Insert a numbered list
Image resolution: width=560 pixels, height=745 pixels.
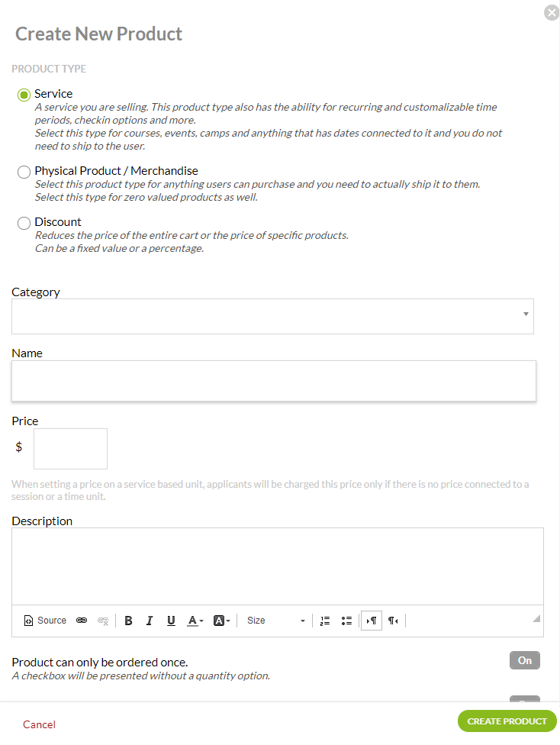pos(325,621)
